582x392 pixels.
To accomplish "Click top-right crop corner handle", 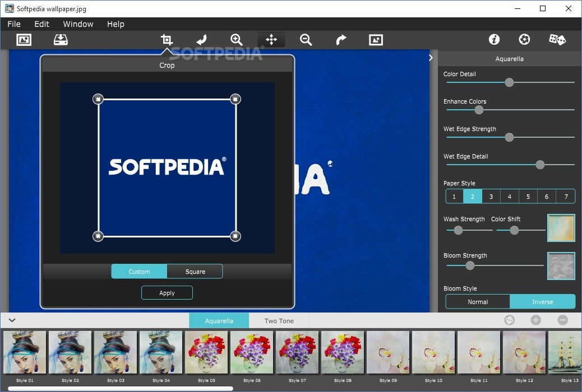I will coord(235,99).
